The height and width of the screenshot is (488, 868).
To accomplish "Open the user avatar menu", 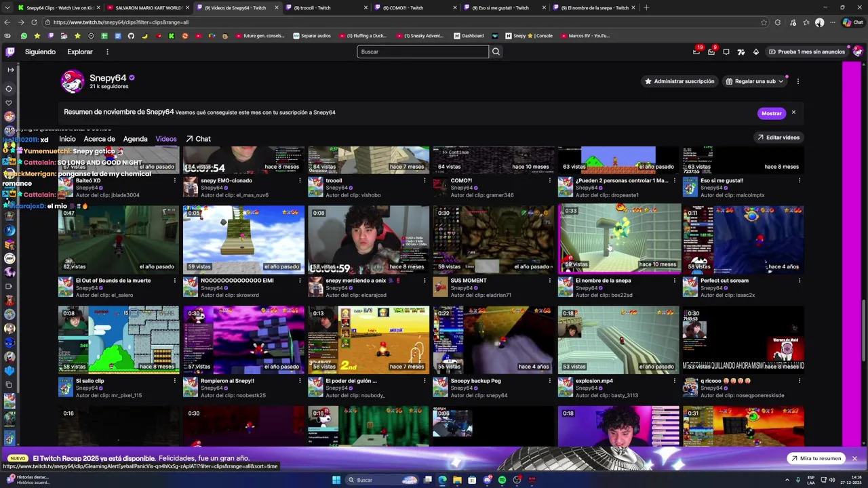I will pyautogui.click(x=858, y=52).
